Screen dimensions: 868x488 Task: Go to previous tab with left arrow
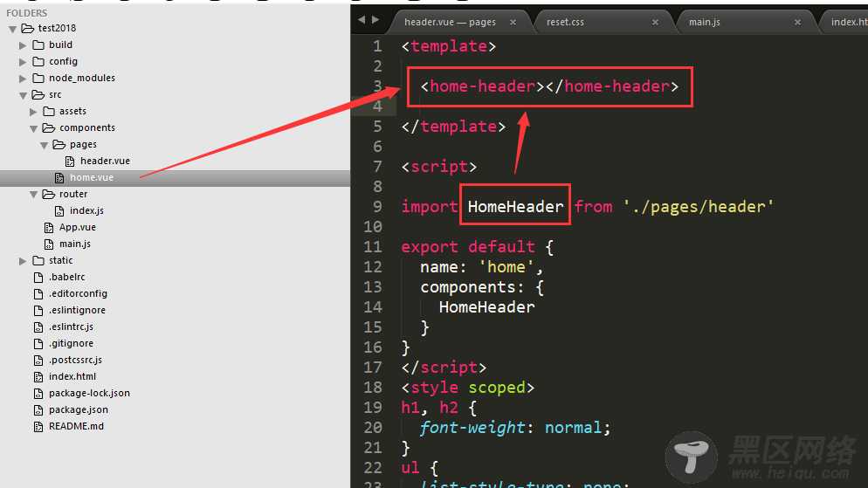362,20
